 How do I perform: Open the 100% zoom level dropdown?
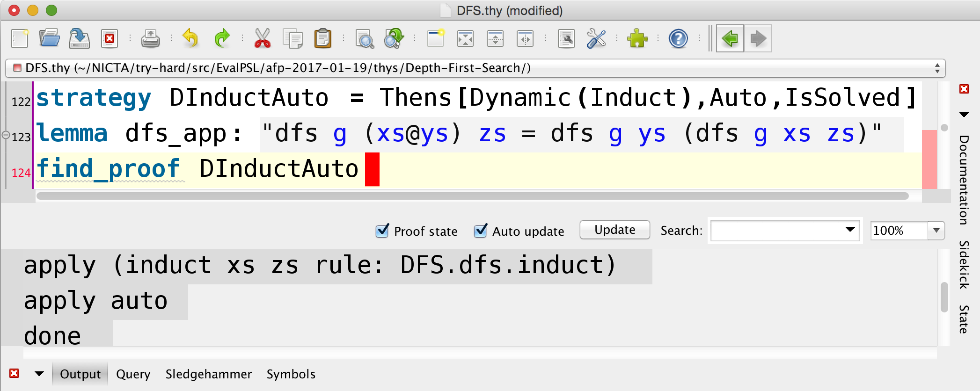click(x=936, y=231)
